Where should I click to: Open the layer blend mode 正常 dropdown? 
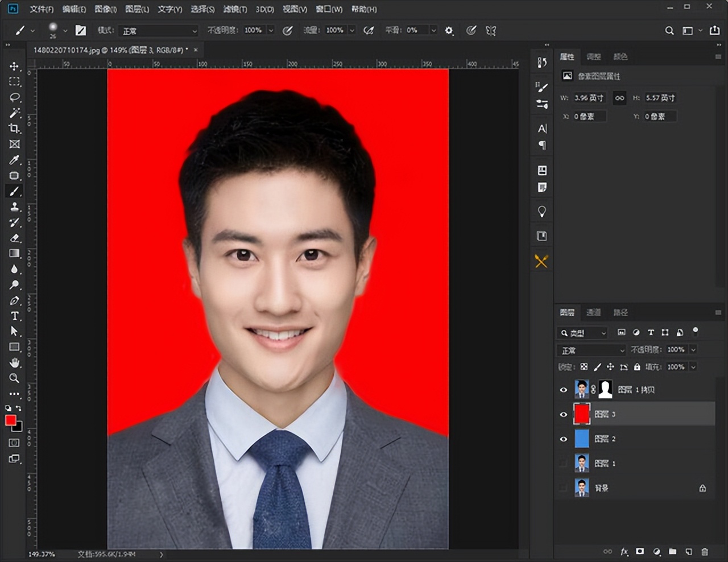[x=591, y=350]
